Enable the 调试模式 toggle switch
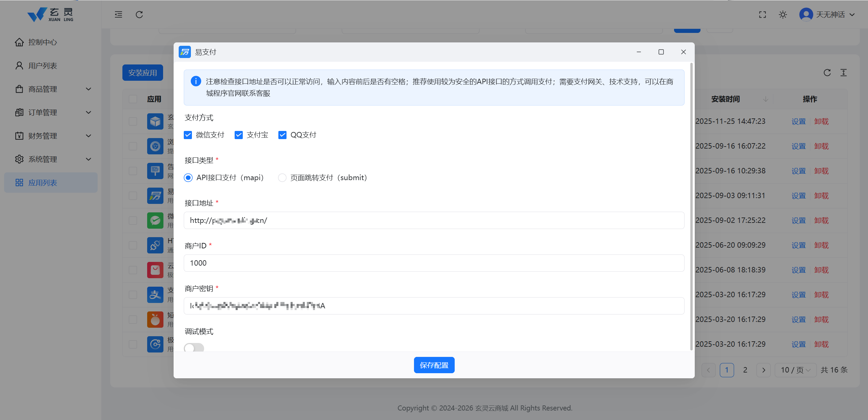868x420 pixels. point(194,348)
